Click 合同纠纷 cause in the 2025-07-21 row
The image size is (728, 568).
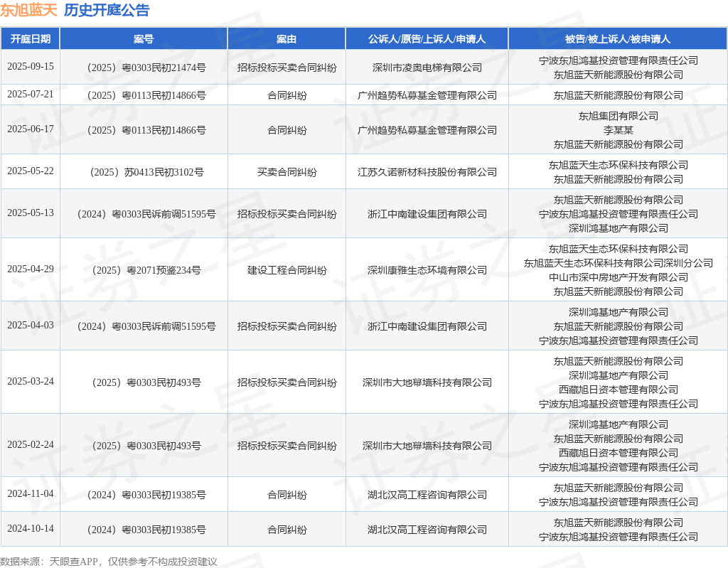click(x=287, y=96)
